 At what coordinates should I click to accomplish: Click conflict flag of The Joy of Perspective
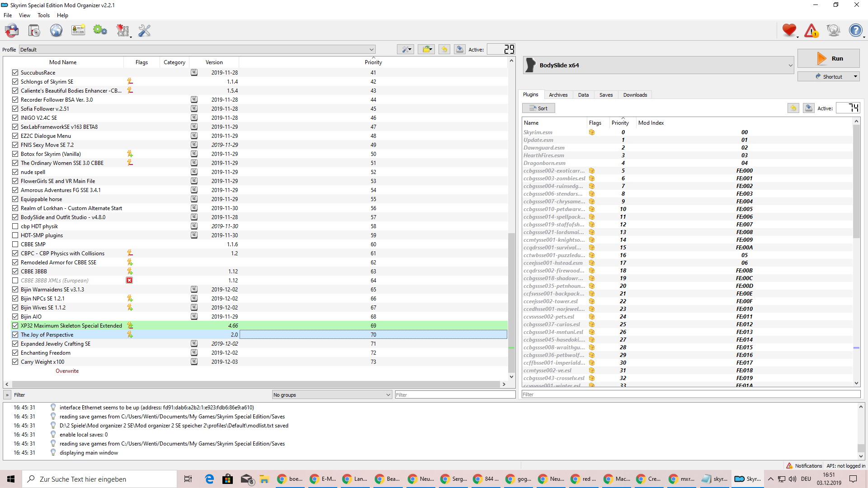pyautogui.click(x=130, y=334)
